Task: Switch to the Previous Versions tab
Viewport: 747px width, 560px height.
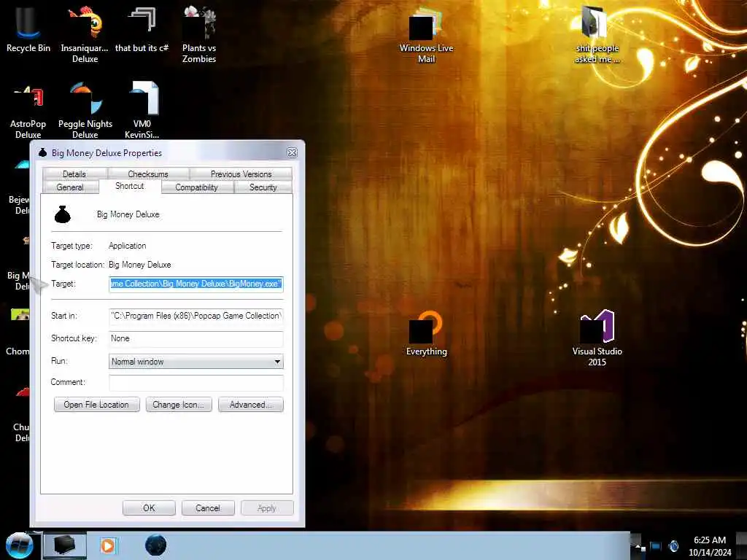Action: pyautogui.click(x=241, y=174)
